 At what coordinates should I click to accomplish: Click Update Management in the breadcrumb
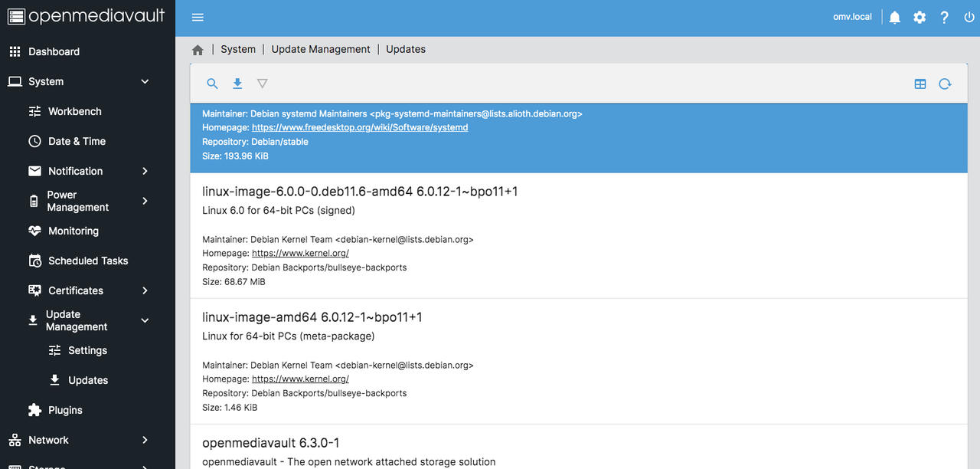321,49
